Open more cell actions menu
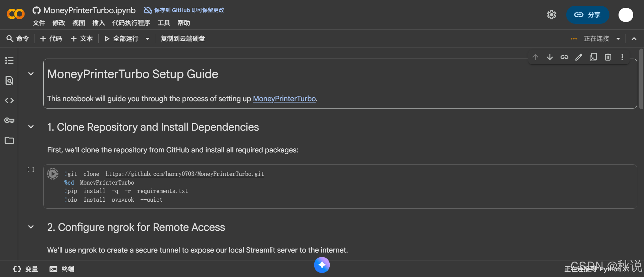 [x=622, y=57]
